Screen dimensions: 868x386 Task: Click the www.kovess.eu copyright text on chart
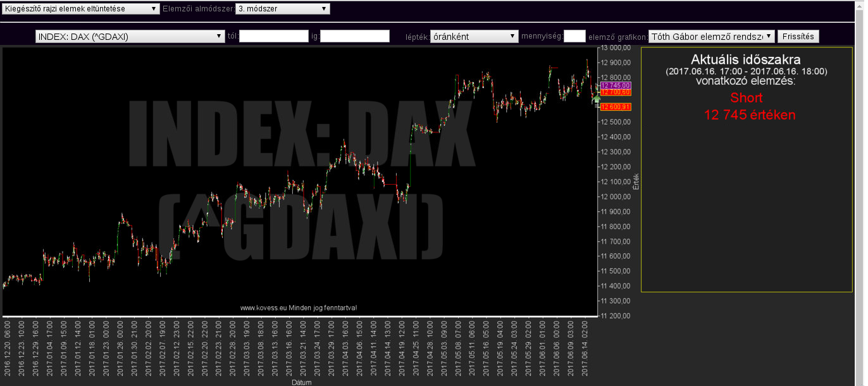pos(298,308)
